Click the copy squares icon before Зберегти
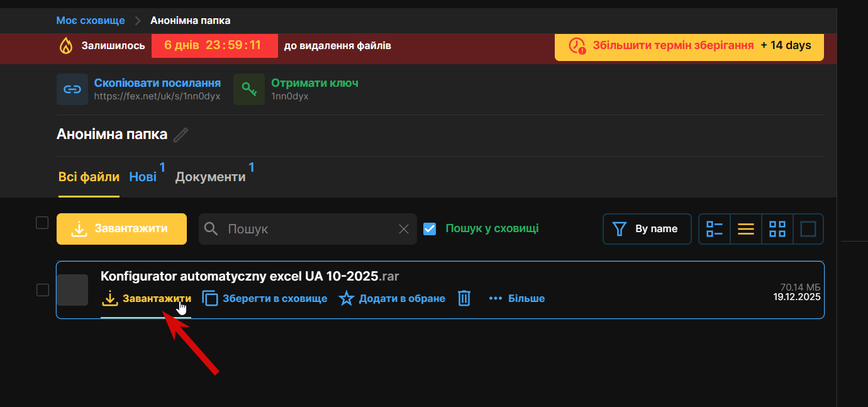868x407 pixels. [x=209, y=298]
